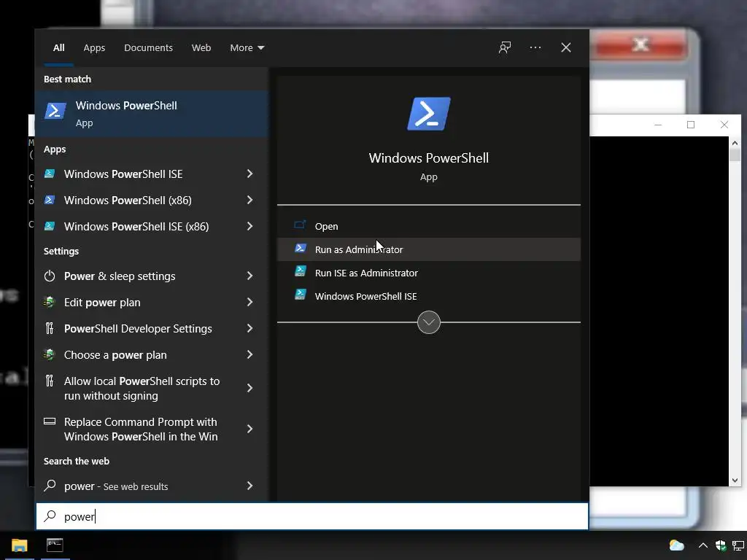Click the weather icon in system tray
Screen dimensions: 747x560
pyautogui.click(x=676, y=545)
